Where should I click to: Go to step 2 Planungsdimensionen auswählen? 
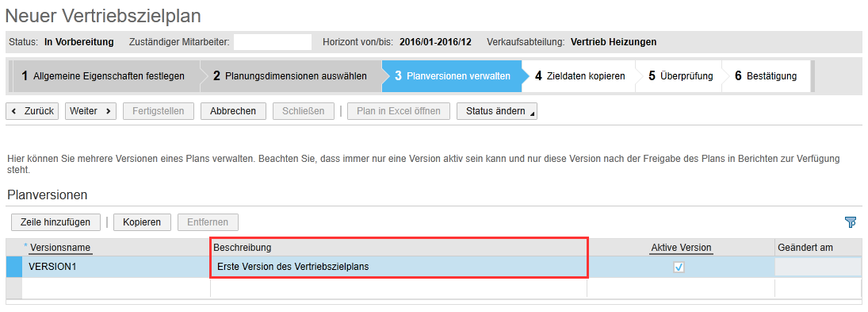pos(291,76)
